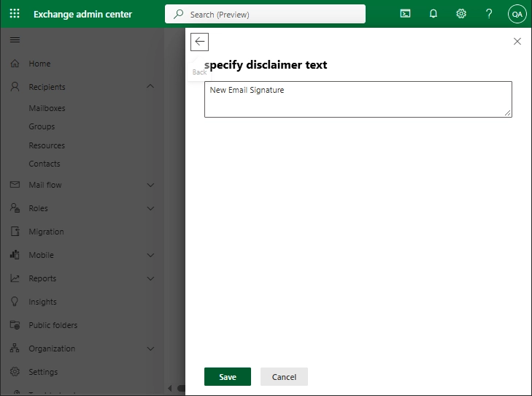Click the Organization hierarchy icon

coord(15,348)
